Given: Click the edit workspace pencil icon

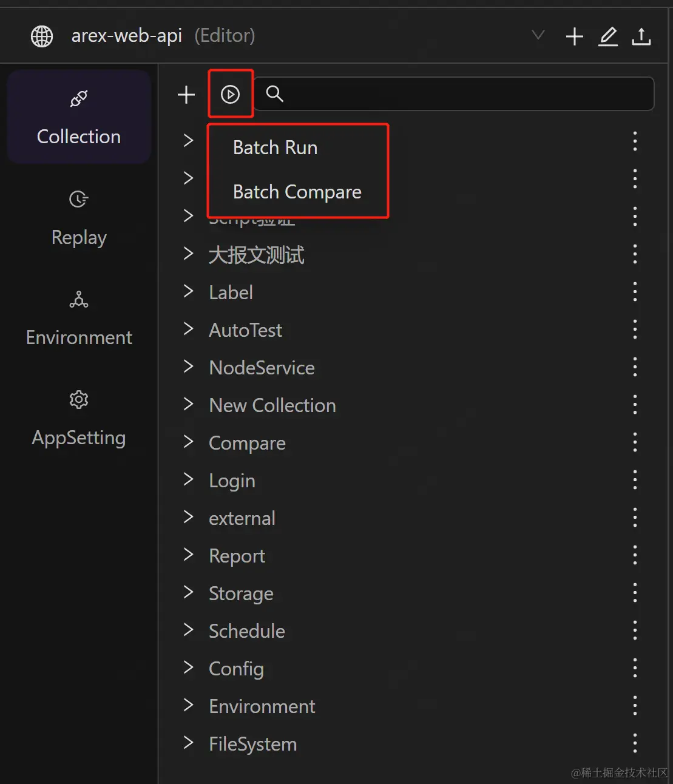Looking at the screenshot, I should tap(607, 36).
